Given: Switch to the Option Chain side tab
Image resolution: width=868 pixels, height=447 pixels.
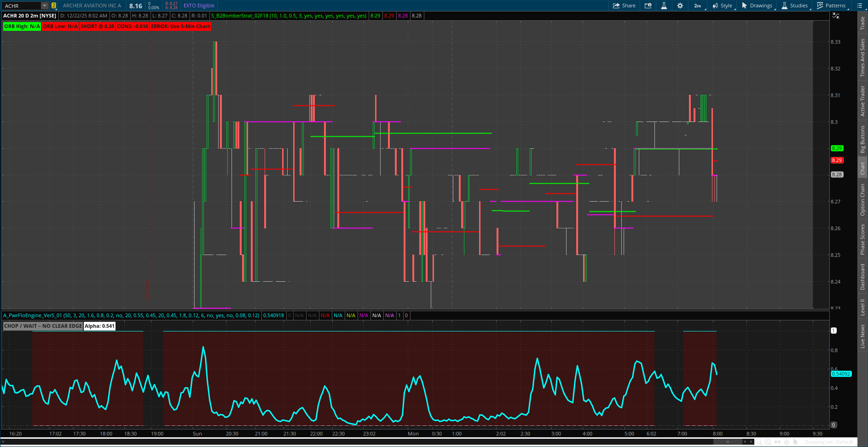Looking at the screenshot, I should [863, 199].
